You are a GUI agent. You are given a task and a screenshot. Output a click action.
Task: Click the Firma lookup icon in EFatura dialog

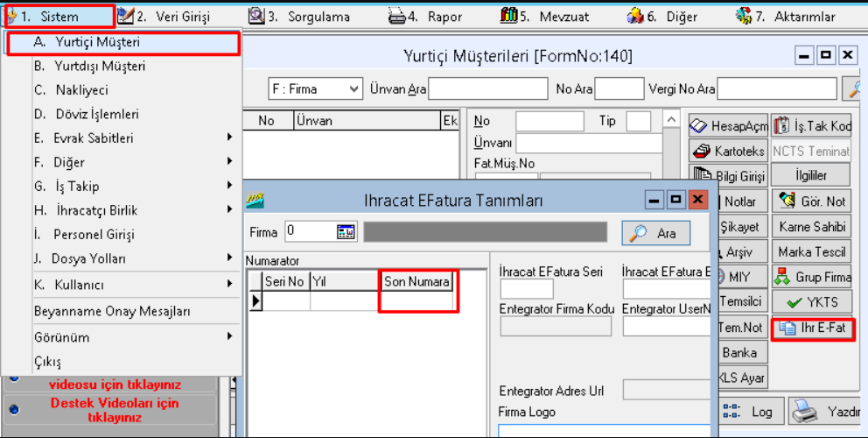(x=346, y=232)
